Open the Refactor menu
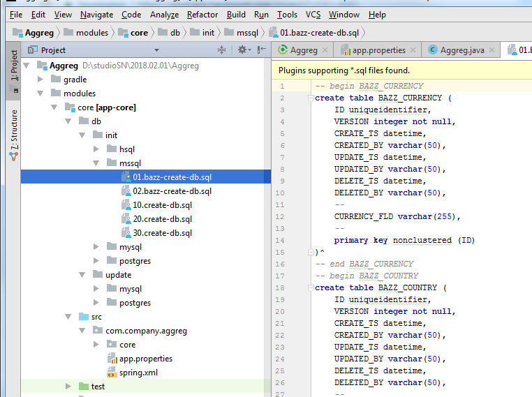This screenshot has width=532, height=397. point(202,15)
